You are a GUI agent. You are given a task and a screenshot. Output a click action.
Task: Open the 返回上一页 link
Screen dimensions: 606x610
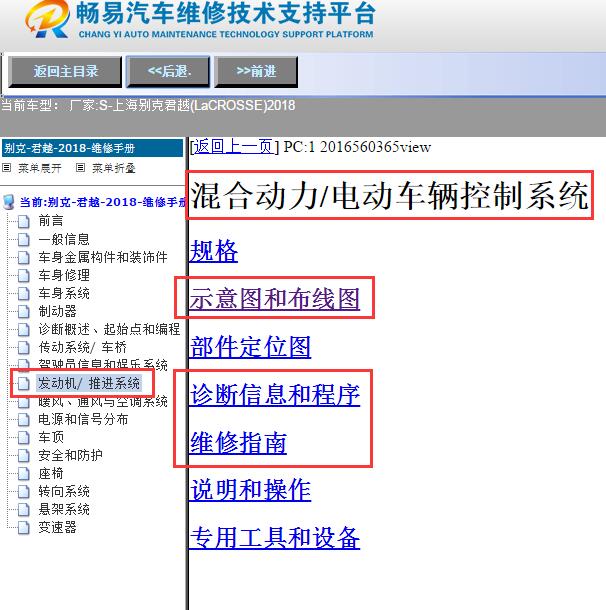[x=233, y=147]
